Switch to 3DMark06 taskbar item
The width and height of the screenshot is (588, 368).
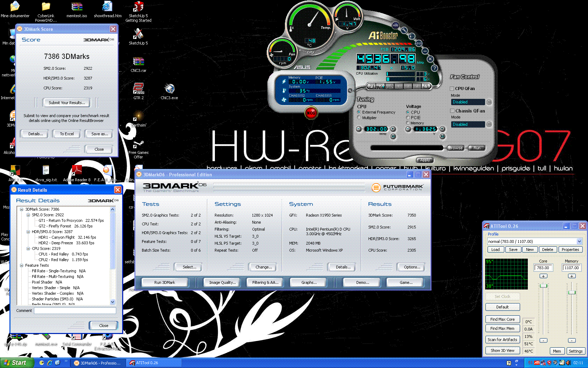pyautogui.click(x=98, y=363)
